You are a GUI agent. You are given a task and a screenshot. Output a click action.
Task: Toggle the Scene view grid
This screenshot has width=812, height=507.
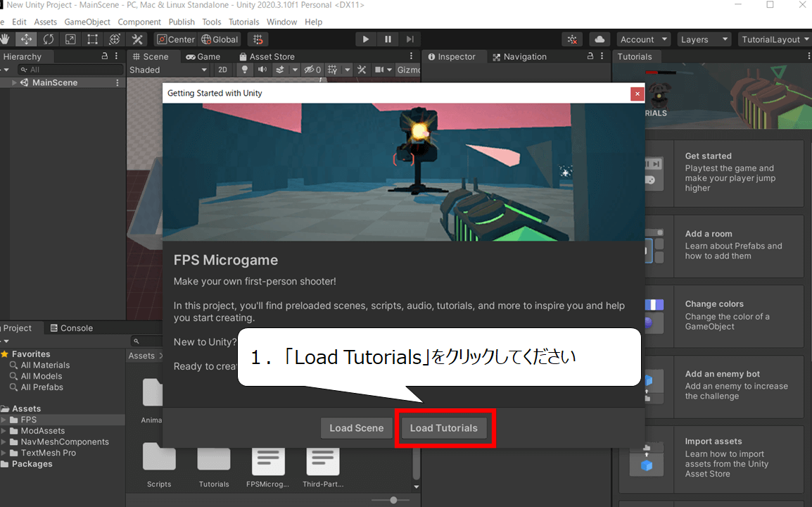point(332,70)
